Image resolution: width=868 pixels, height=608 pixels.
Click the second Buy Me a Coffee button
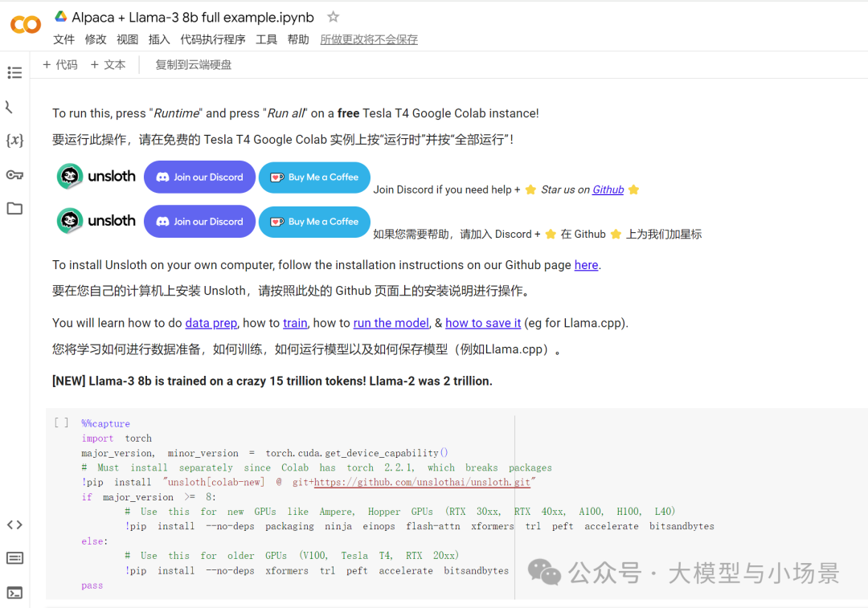314,222
